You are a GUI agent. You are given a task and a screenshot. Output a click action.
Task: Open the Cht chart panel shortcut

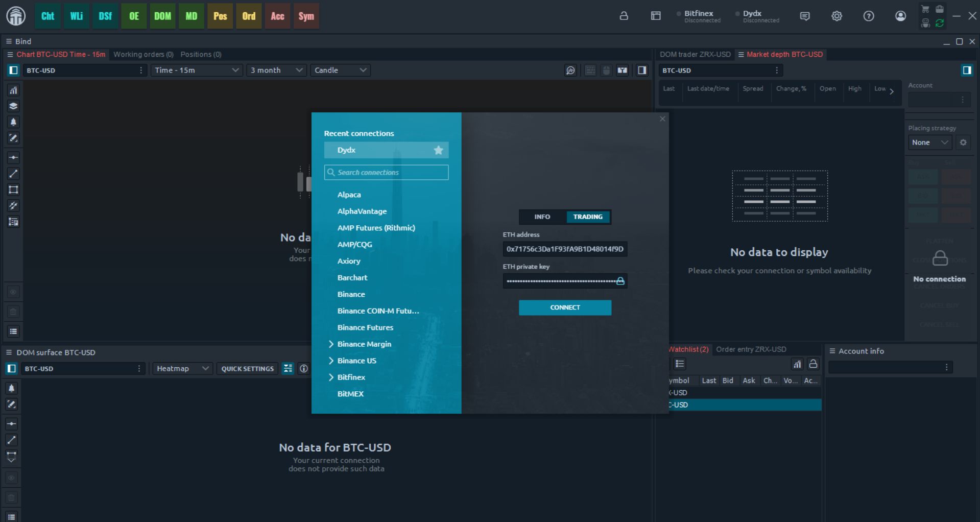47,16
